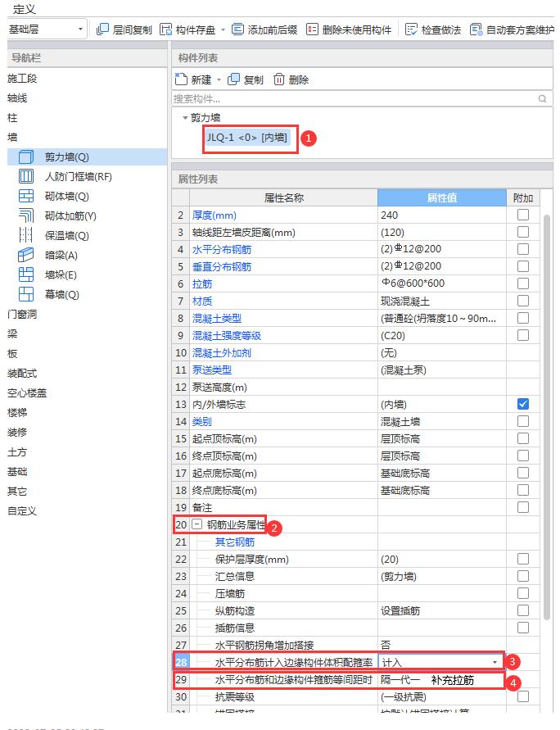Collapse the 钢筋业务属性 group

point(197,524)
